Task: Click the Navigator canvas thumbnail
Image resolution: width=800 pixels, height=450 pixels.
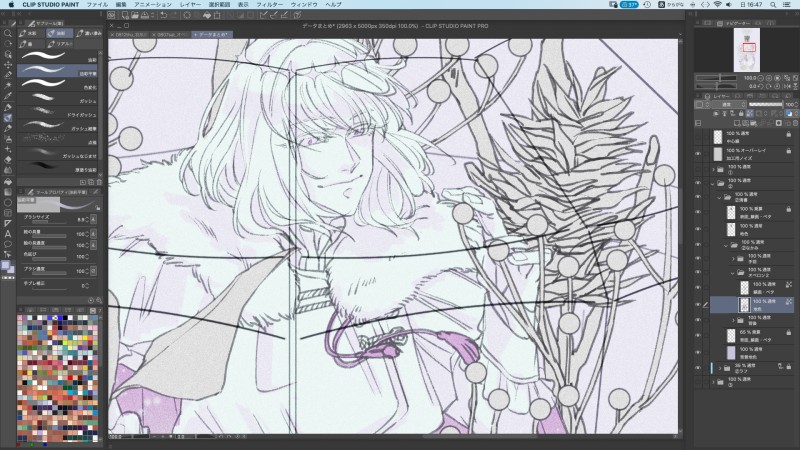Action: (746, 50)
